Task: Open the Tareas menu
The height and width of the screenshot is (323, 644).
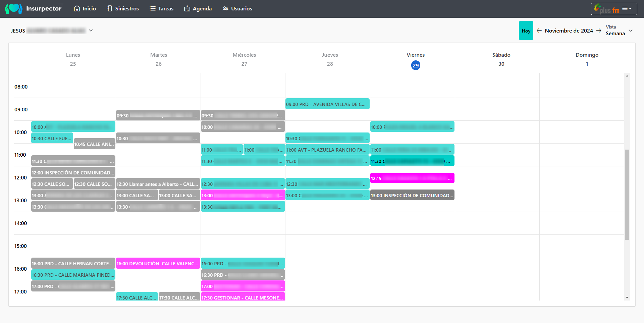Action: coord(162,8)
